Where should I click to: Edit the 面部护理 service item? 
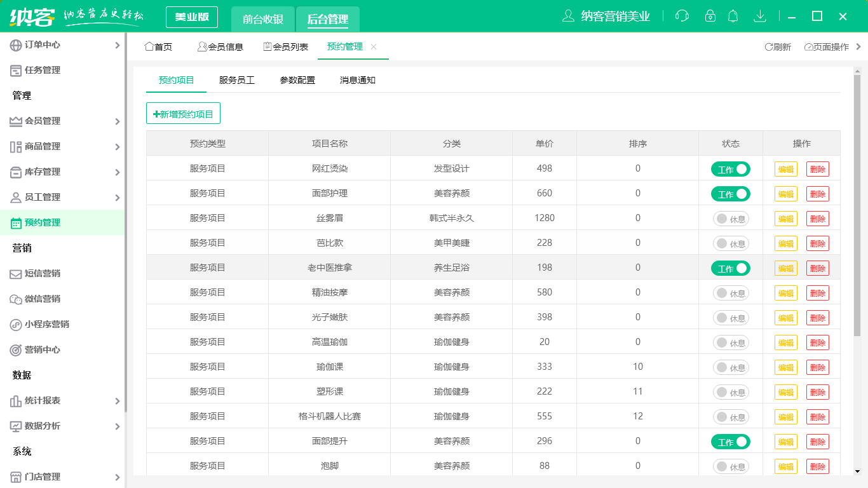tap(785, 193)
